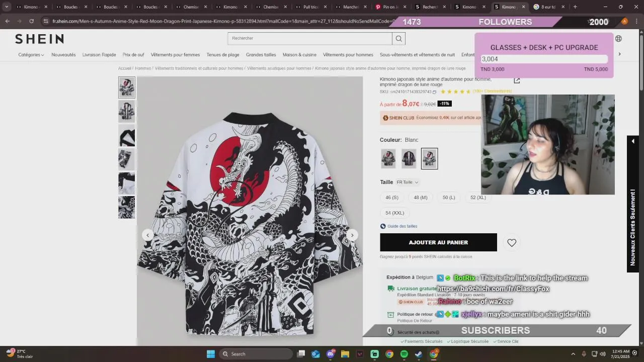Expand hidden system tray icons chevron

pyautogui.click(x=573, y=354)
